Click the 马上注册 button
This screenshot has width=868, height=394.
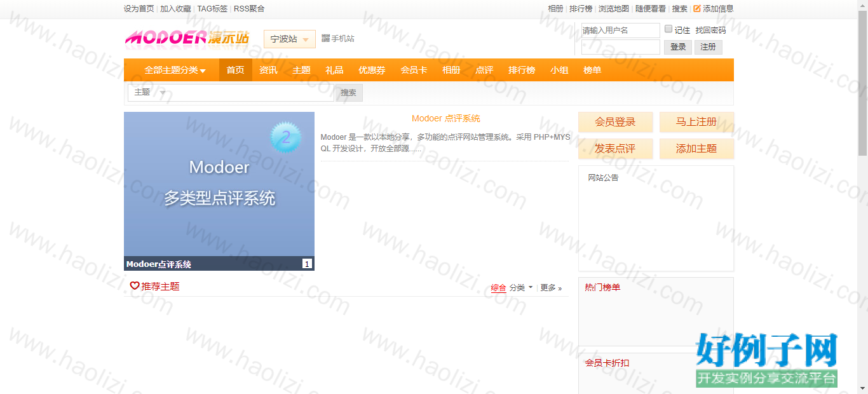[x=696, y=122]
